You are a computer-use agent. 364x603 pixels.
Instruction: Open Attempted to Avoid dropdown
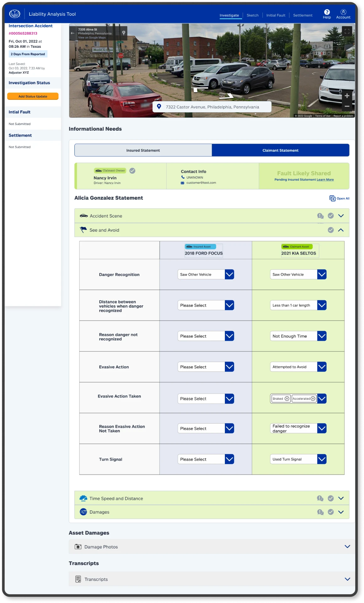[298, 367]
